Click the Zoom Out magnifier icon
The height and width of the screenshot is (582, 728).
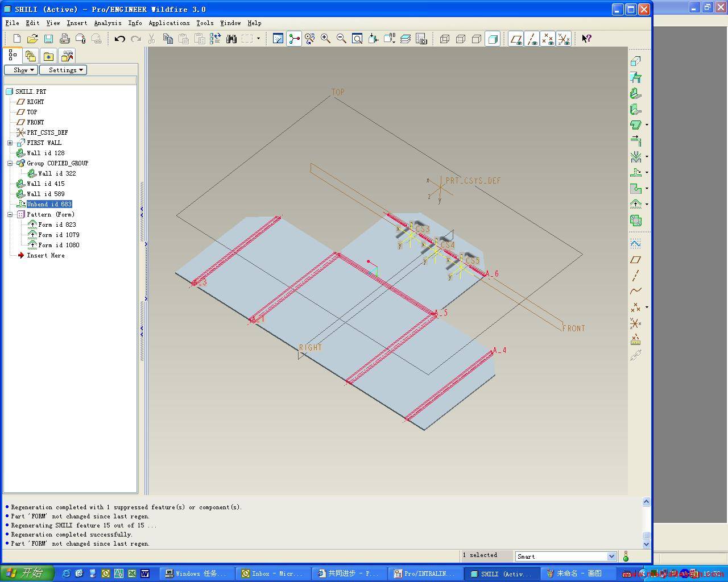[x=341, y=39]
